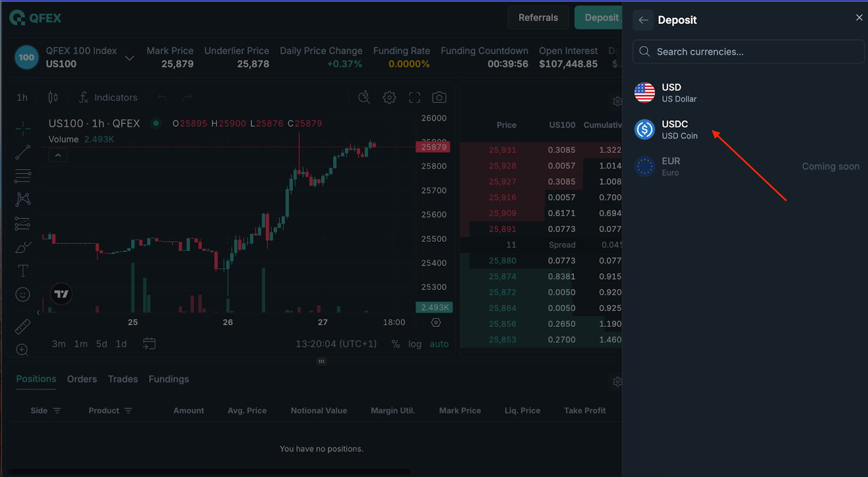This screenshot has height=477, width=868.
Task: Switch to the Positions tab
Action: pos(36,379)
